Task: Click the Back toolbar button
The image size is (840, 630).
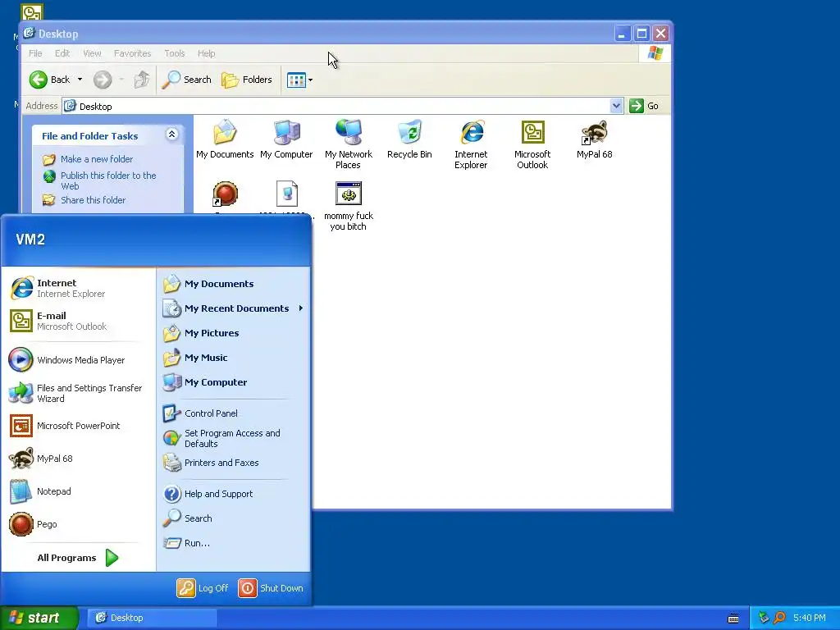Action: tap(50, 80)
